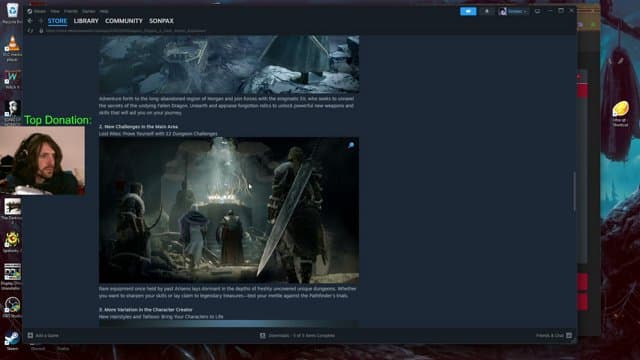This screenshot has width=640, height=360.
Task: Open the Steam menu in title bar
Action: pos(40,11)
